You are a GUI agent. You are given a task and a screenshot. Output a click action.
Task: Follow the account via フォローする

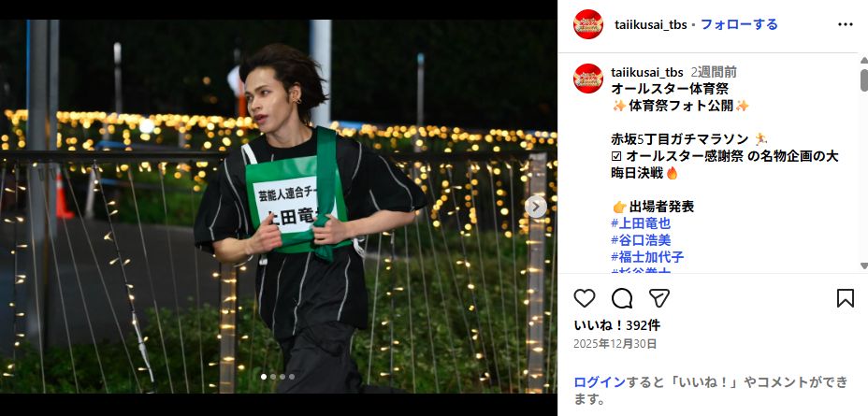[739, 24]
